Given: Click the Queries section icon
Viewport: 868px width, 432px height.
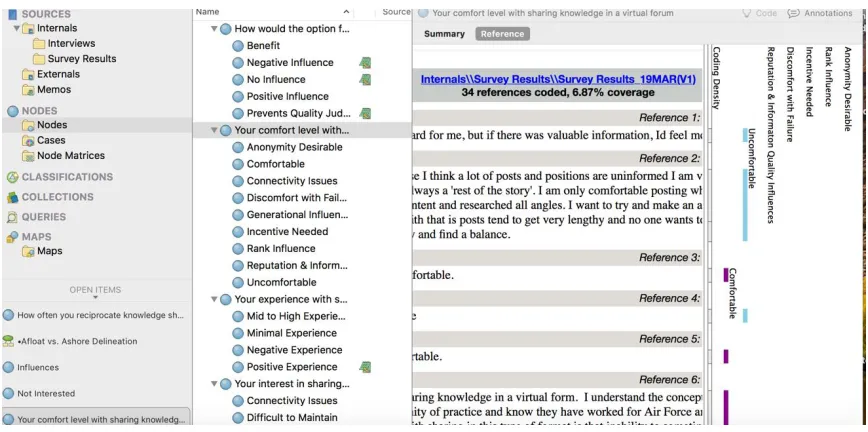Looking at the screenshot, I should (12, 217).
